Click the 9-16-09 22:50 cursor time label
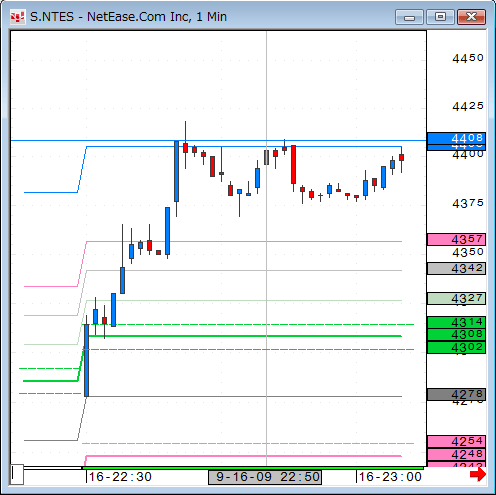 coord(265,477)
